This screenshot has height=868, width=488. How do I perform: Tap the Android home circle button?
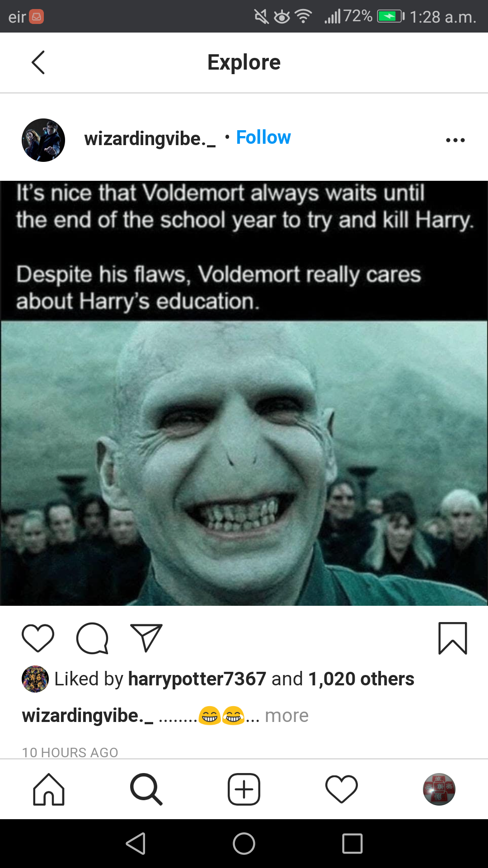tap(244, 844)
